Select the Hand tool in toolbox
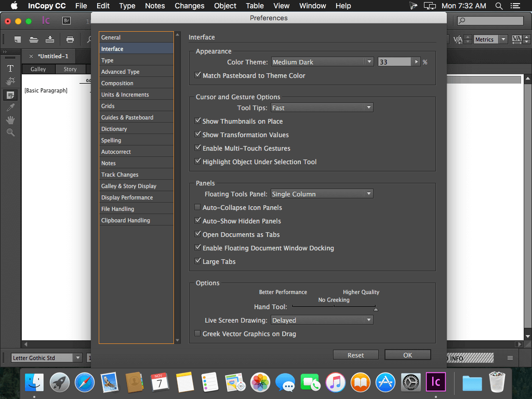This screenshot has height=399, width=532. 10,120
